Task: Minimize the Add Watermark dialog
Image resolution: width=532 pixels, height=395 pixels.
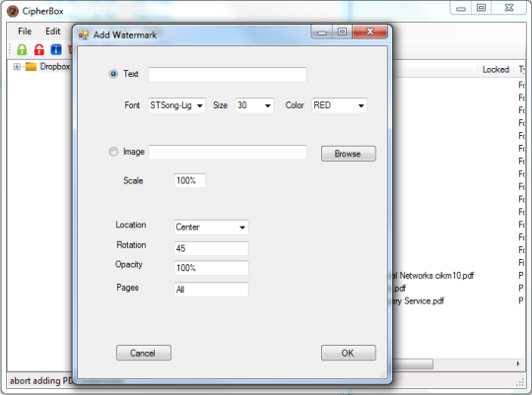Action: point(321,32)
